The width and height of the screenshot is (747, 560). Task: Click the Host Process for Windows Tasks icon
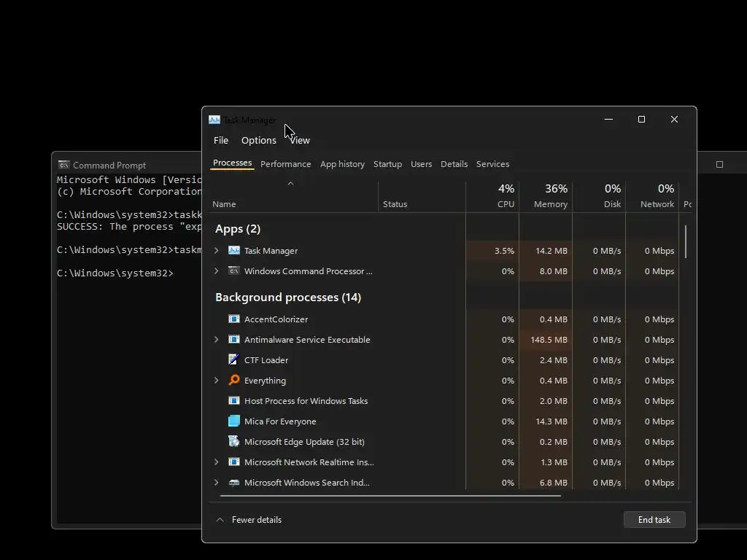click(234, 400)
